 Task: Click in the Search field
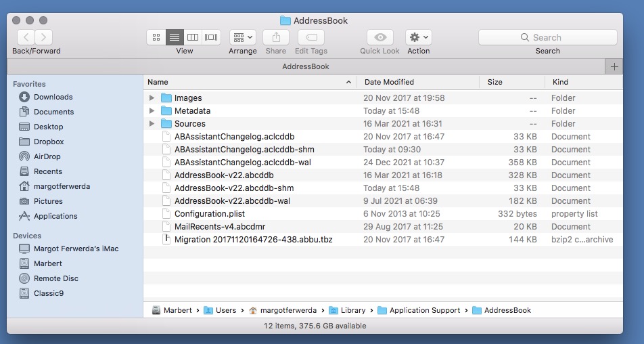(x=547, y=37)
